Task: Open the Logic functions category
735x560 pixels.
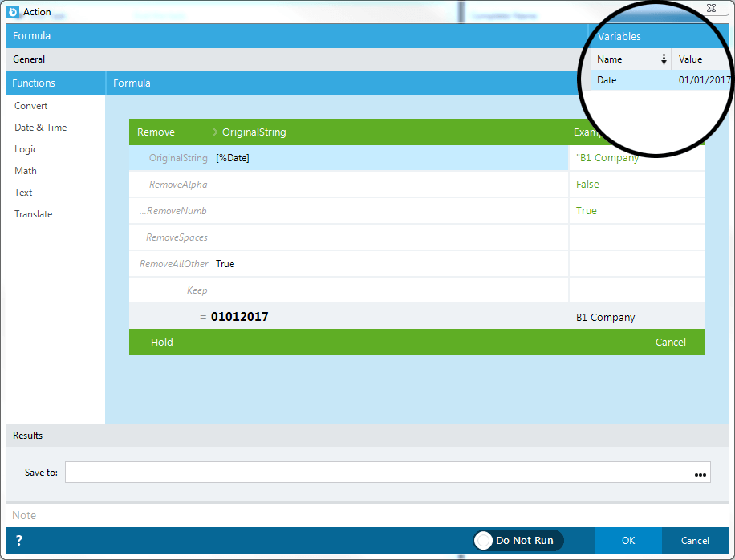Action: 26,149
